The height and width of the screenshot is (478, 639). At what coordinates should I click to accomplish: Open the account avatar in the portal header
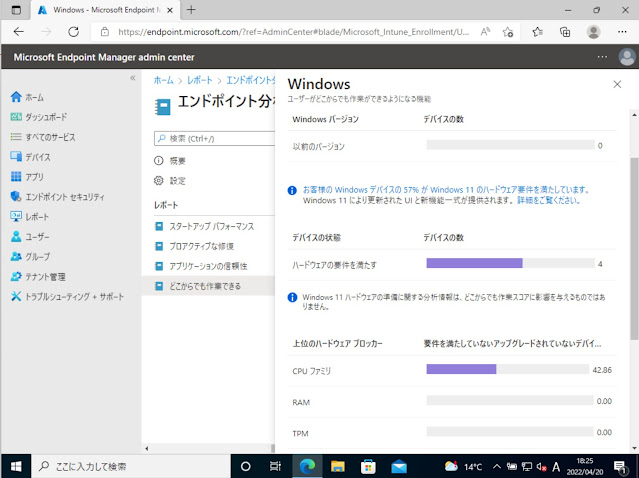click(x=627, y=57)
